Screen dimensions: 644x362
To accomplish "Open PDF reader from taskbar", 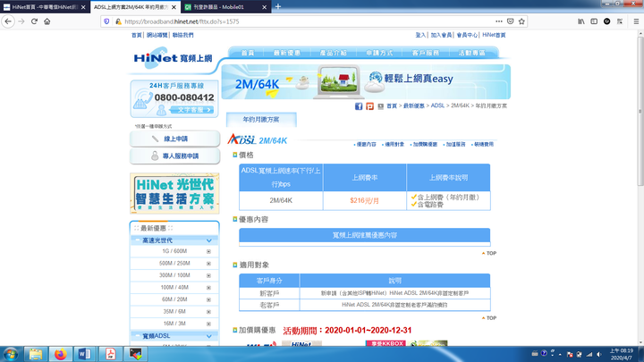I will pos(110,354).
